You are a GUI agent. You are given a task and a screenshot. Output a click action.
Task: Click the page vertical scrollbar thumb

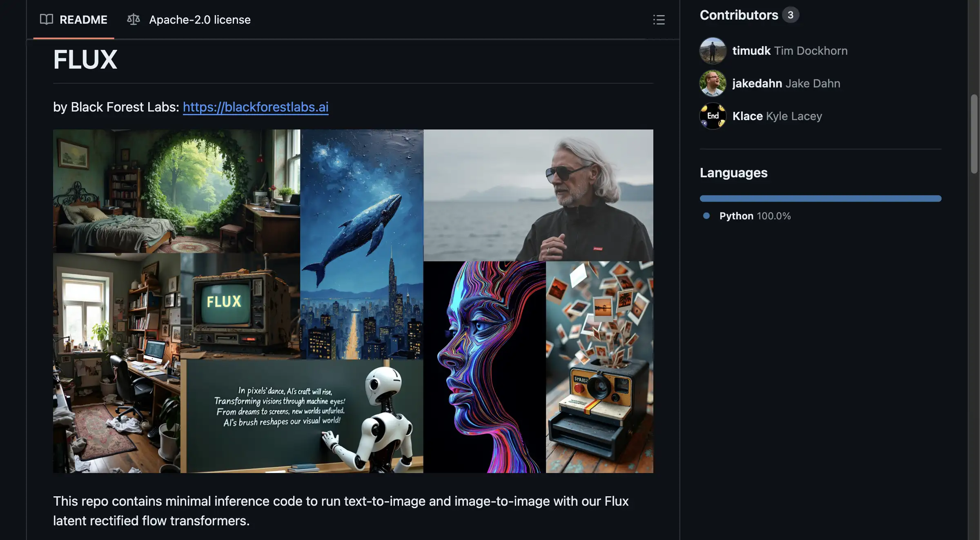(974, 134)
